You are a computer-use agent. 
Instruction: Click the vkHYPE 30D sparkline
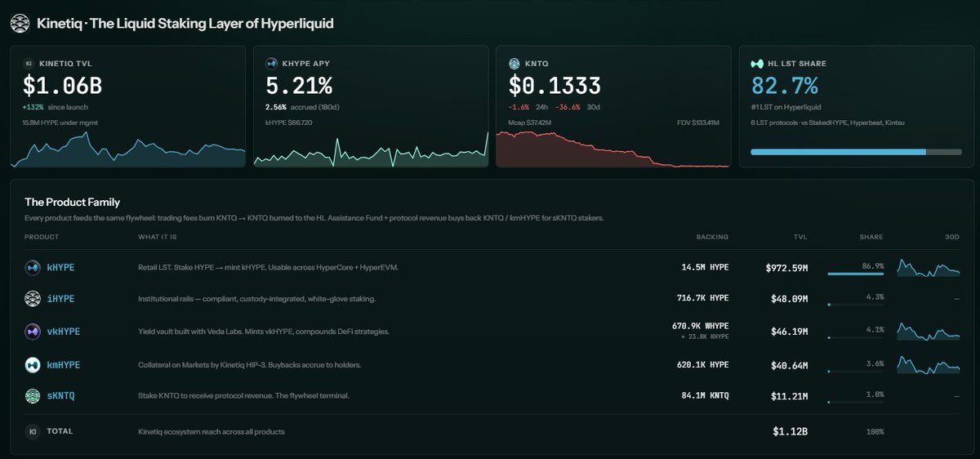tap(929, 331)
